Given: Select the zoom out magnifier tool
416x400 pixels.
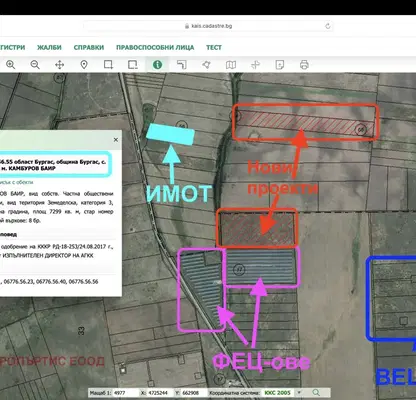Looking at the screenshot, I should (x=35, y=65).
